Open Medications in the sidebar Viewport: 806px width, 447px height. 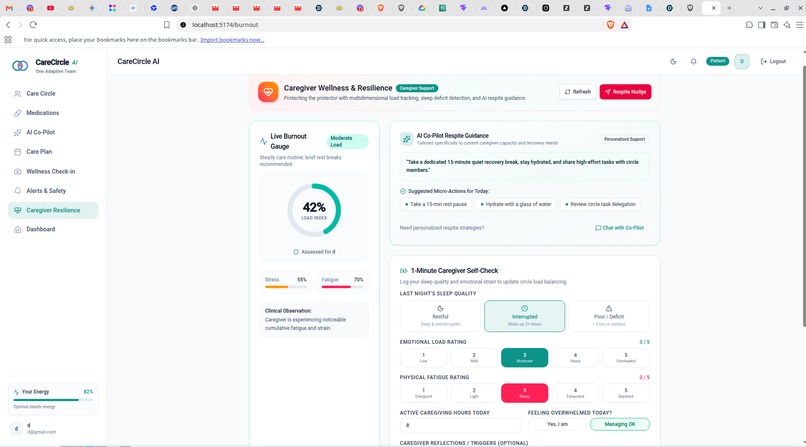point(53,113)
